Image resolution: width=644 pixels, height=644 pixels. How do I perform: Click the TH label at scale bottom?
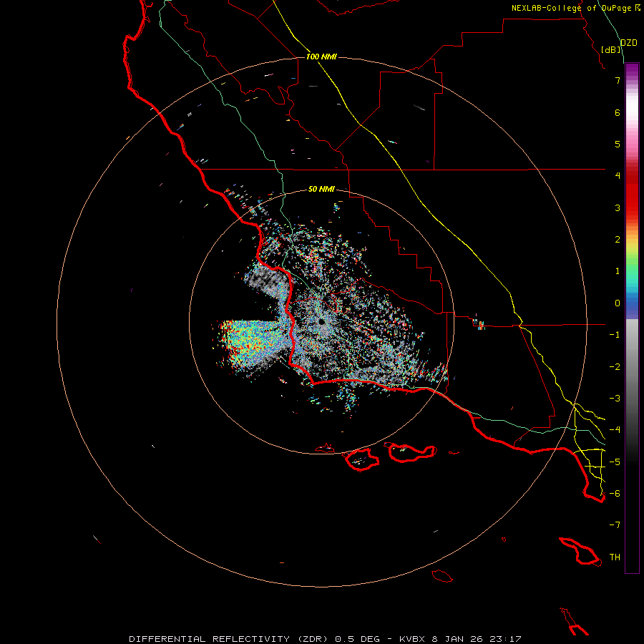pyautogui.click(x=615, y=557)
